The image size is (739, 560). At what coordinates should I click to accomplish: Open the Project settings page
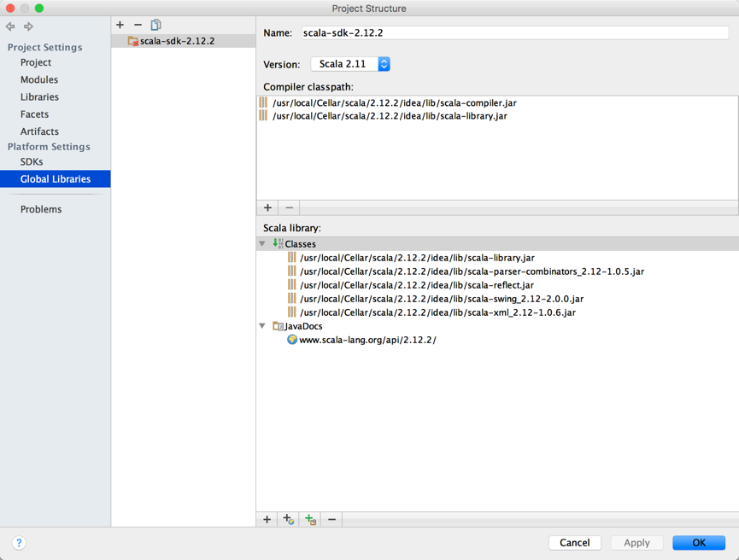36,62
